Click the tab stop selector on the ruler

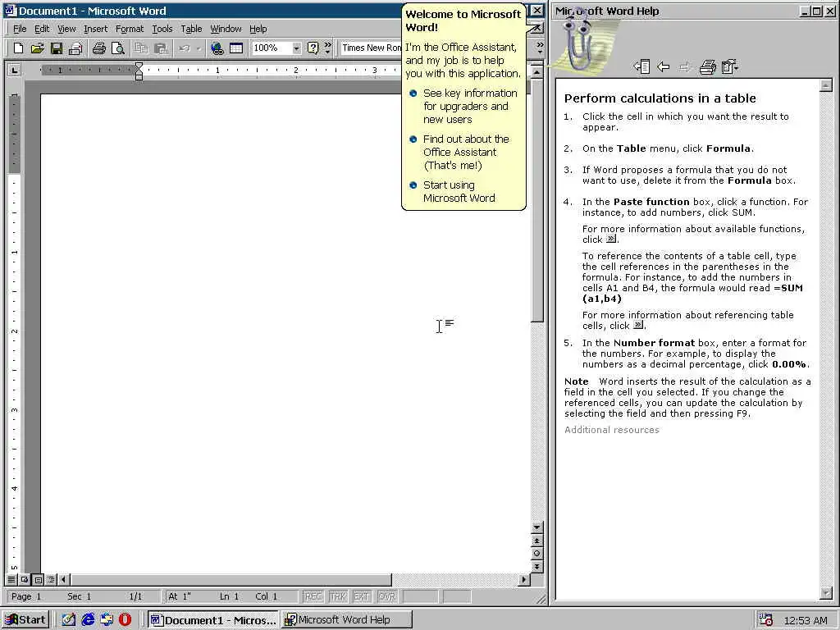click(x=15, y=71)
